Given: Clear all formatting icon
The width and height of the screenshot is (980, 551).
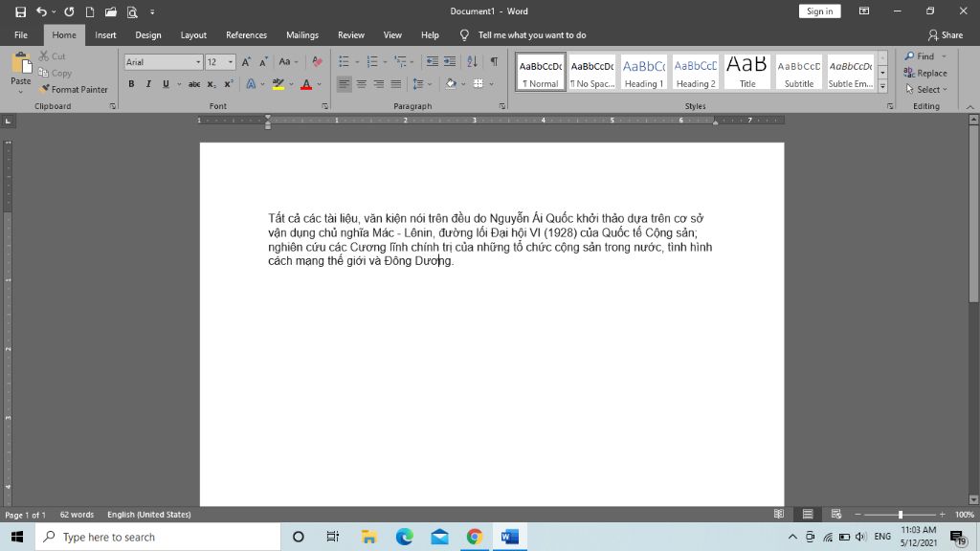Looking at the screenshot, I should 317,62.
